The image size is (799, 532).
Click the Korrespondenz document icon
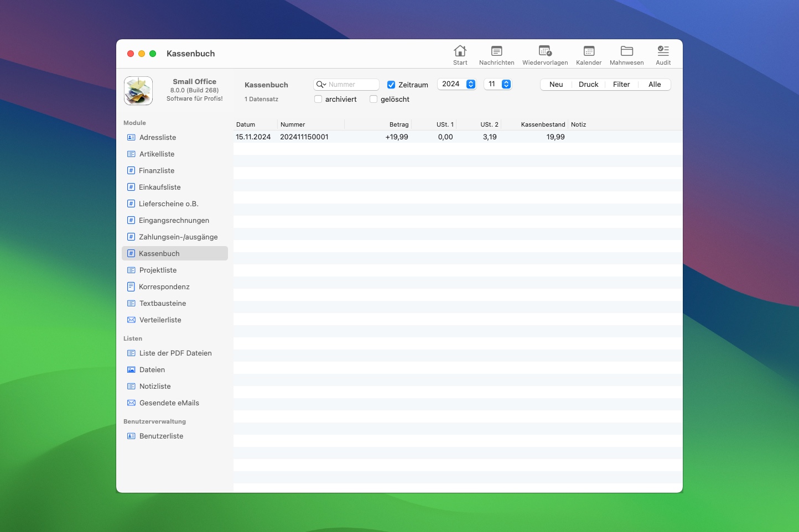click(x=131, y=286)
